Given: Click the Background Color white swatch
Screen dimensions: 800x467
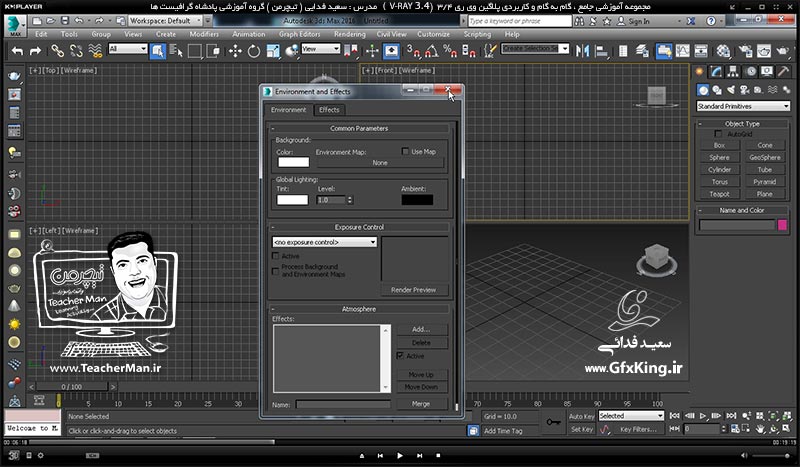Looking at the screenshot, I should click(293, 162).
